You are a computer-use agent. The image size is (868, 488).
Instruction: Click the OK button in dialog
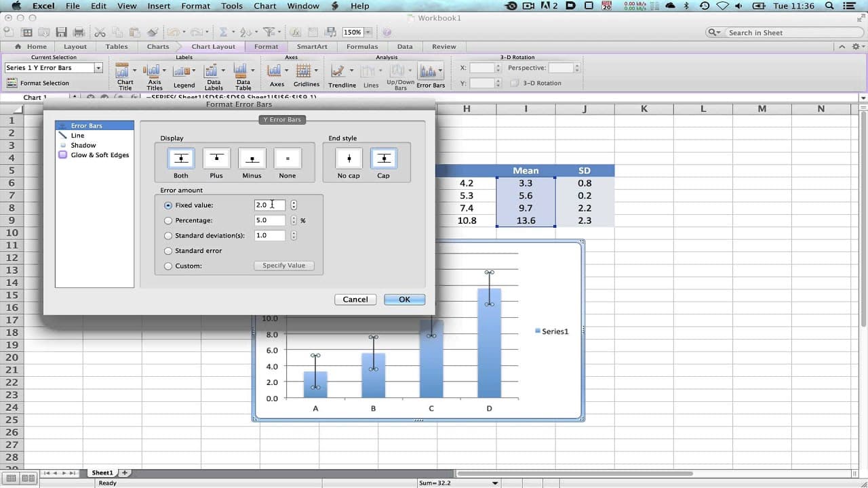click(404, 299)
